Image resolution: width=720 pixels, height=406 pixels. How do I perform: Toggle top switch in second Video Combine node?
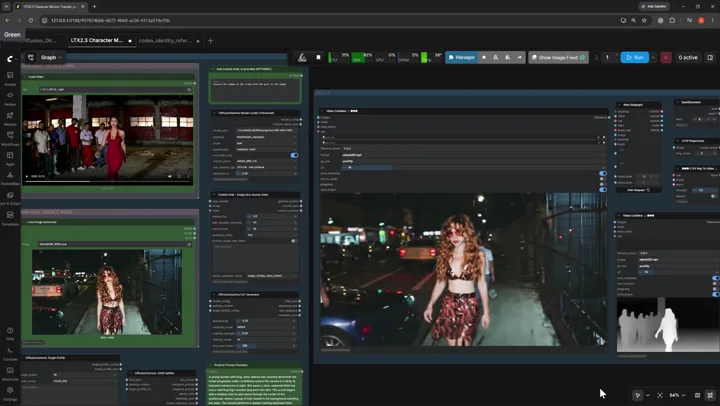point(715,278)
